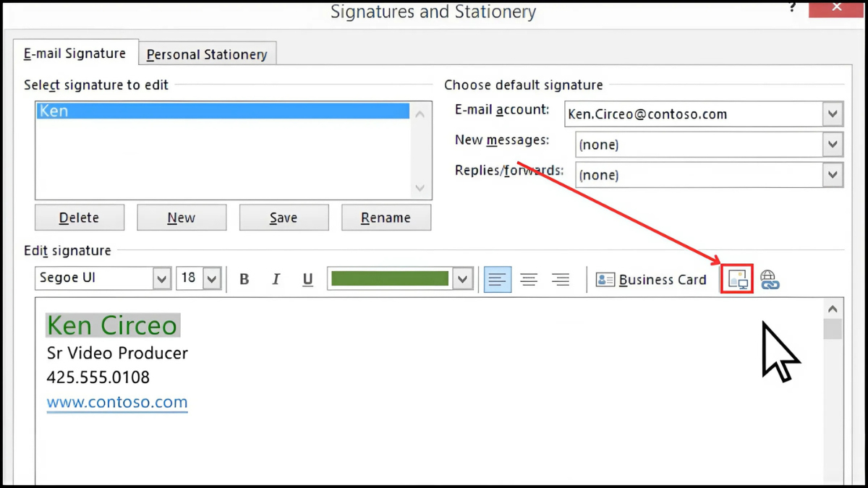Pick the green font color swatch
Viewport: 868px width, 488px height.
coord(390,278)
